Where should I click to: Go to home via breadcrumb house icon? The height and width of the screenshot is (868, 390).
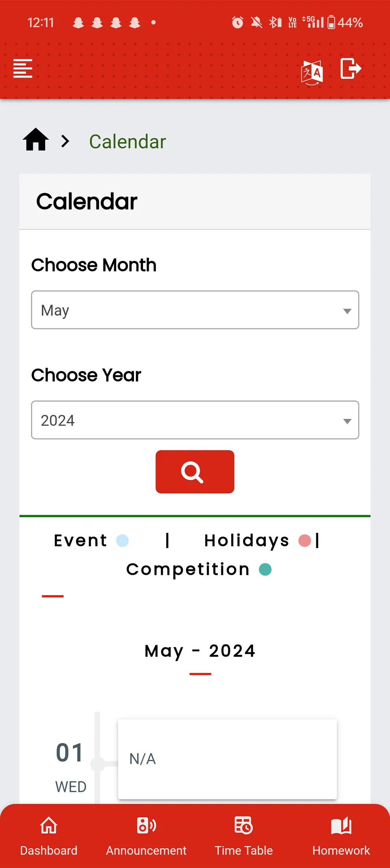(x=36, y=139)
